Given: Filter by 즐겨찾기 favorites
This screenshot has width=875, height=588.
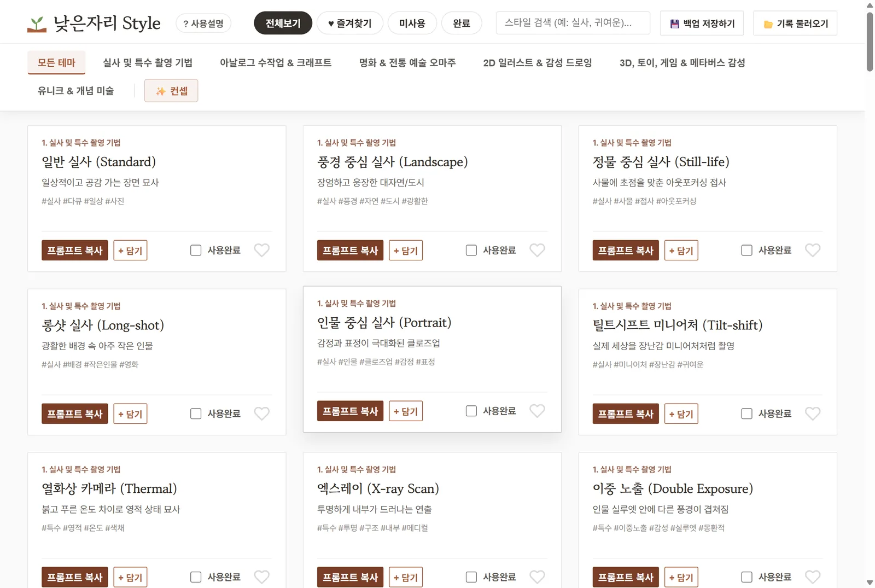Looking at the screenshot, I should (350, 23).
